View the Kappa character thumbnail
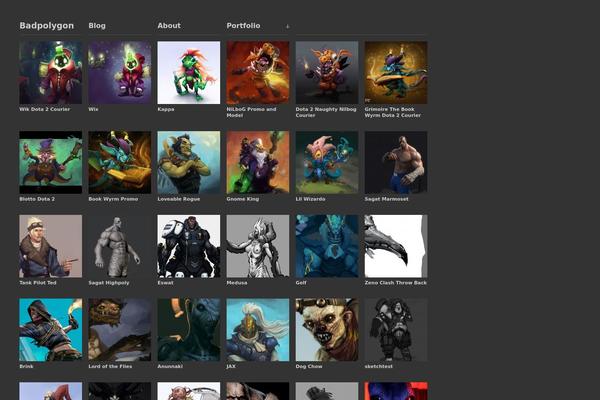This screenshot has width=600, height=400. click(x=189, y=73)
